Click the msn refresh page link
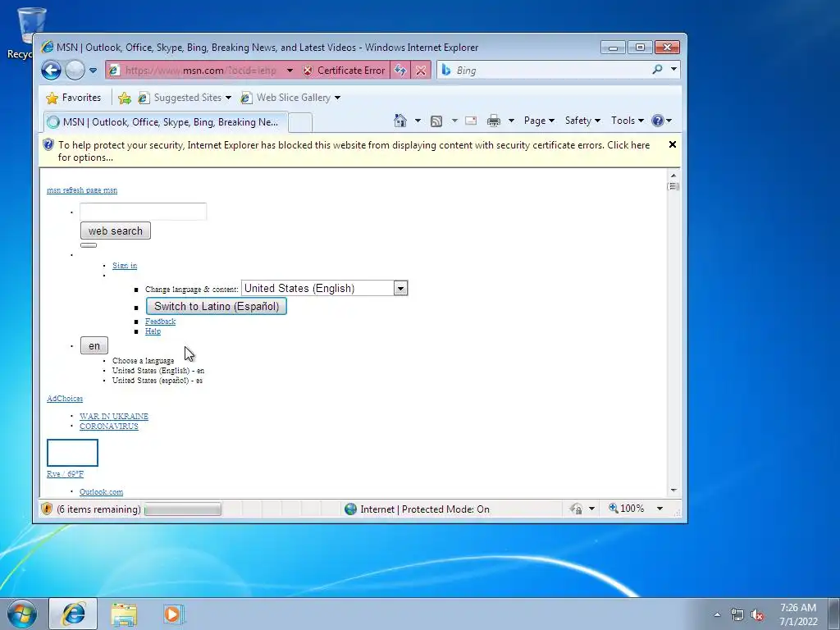 pyautogui.click(x=82, y=190)
